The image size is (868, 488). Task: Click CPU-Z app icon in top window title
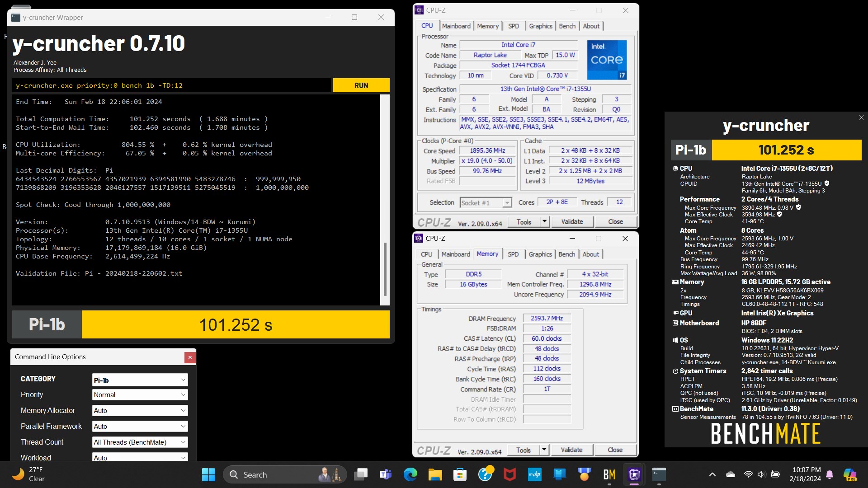point(419,10)
